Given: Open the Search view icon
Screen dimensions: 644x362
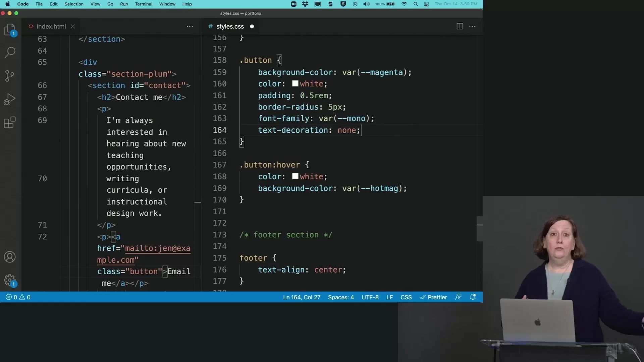Looking at the screenshot, I should [x=10, y=52].
